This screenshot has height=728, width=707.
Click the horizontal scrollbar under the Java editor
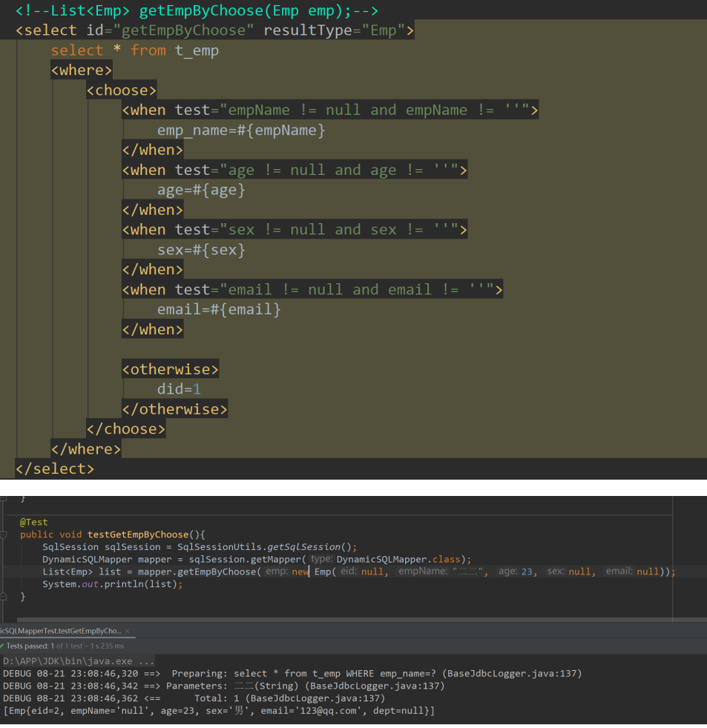(362, 620)
